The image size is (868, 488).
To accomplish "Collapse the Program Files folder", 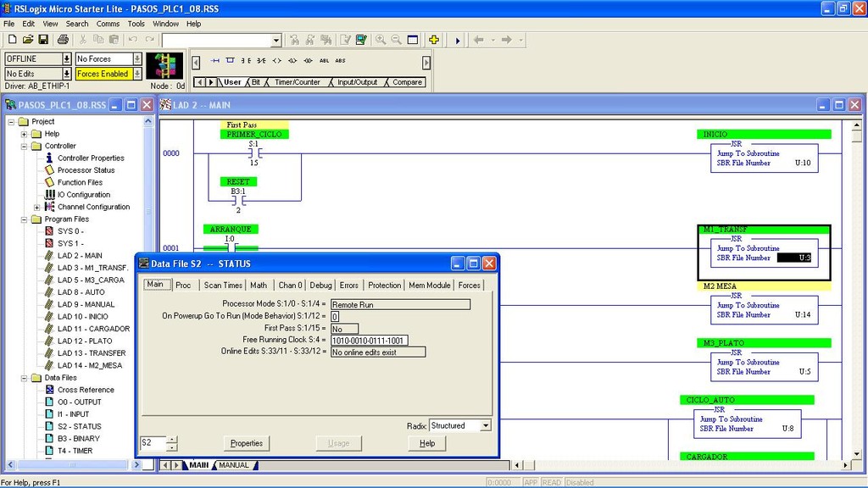I will pos(12,219).
